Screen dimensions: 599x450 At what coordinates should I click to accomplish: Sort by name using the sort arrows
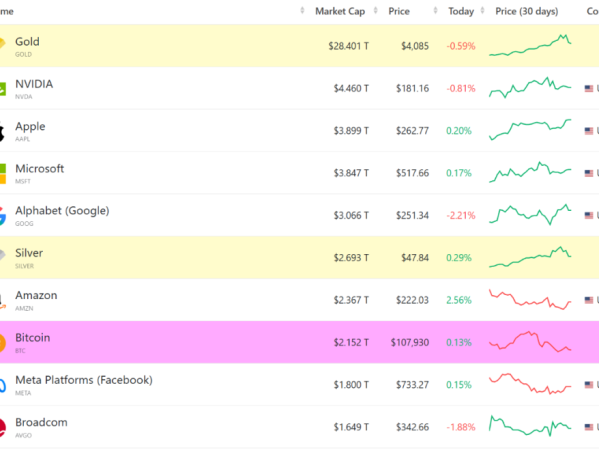click(302, 11)
